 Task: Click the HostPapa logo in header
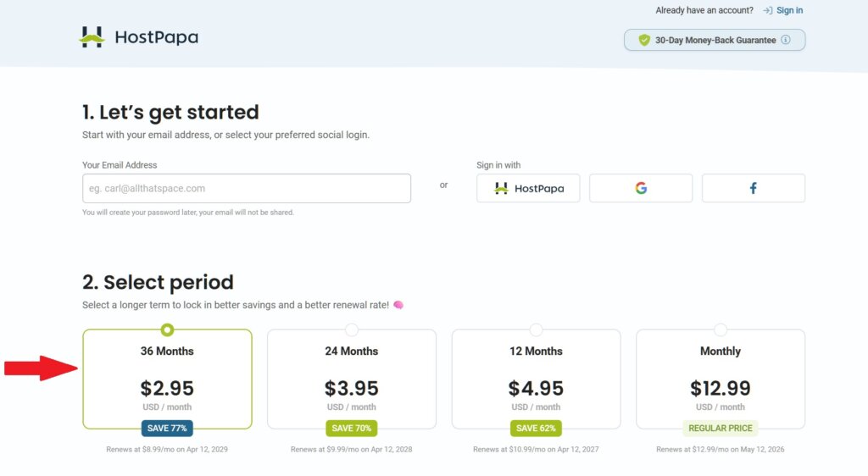click(139, 37)
